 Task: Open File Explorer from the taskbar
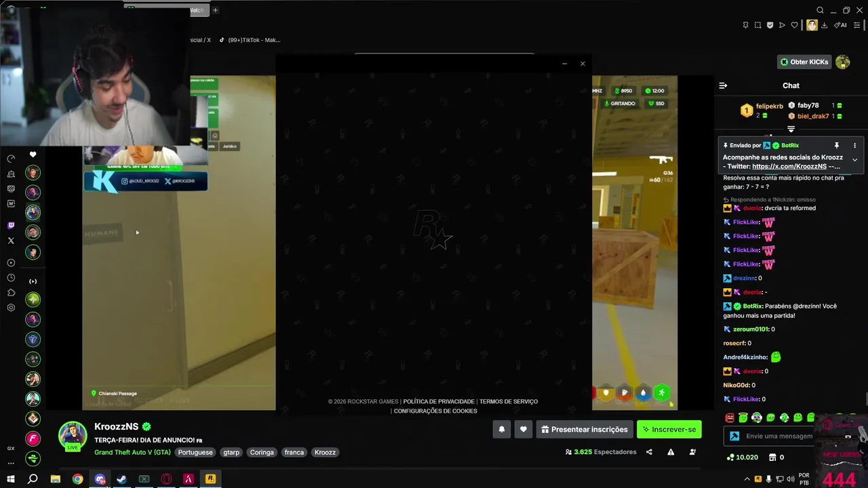click(x=56, y=479)
